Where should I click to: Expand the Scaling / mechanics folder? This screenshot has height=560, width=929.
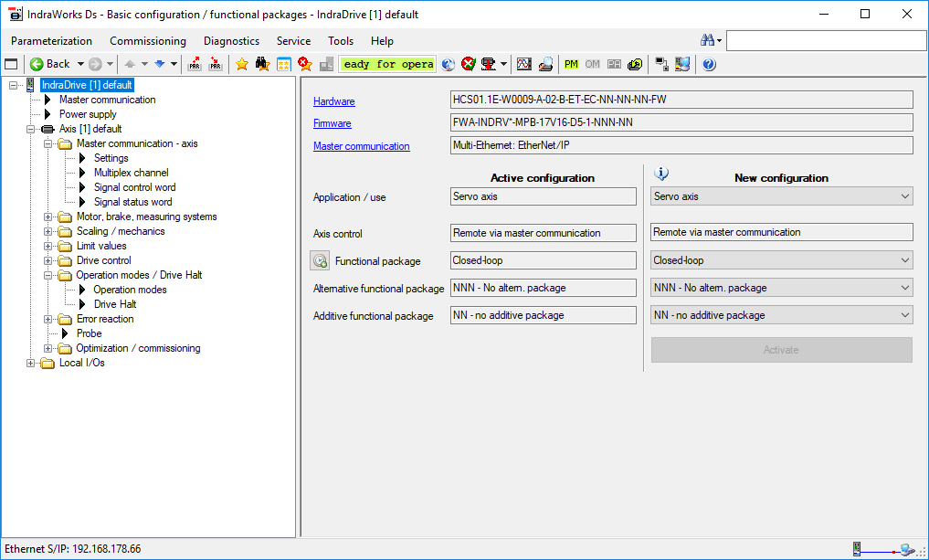pos(48,232)
